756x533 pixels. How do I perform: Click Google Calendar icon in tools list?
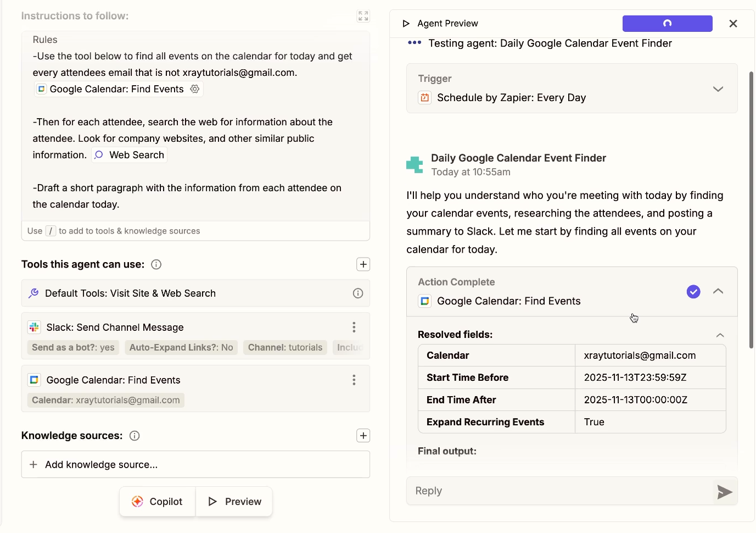34,380
